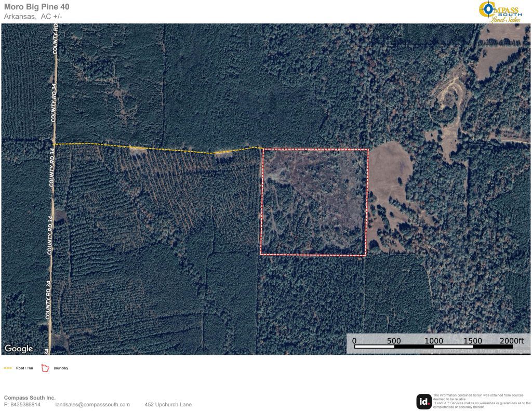Click the map scale bar
The image size is (532, 411).
coord(433,347)
